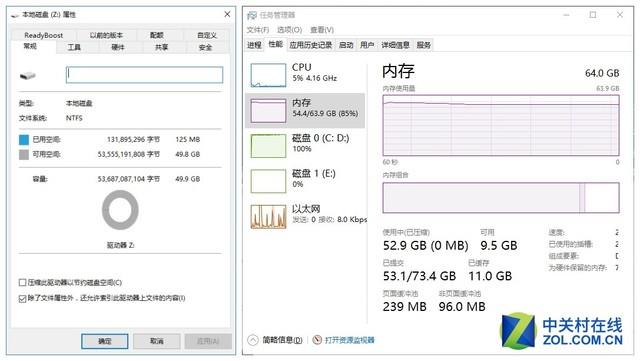This screenshot has height=361, width=640.
Task: Click the 49.9 GB capacity value
Action: (x=187, y=179)
